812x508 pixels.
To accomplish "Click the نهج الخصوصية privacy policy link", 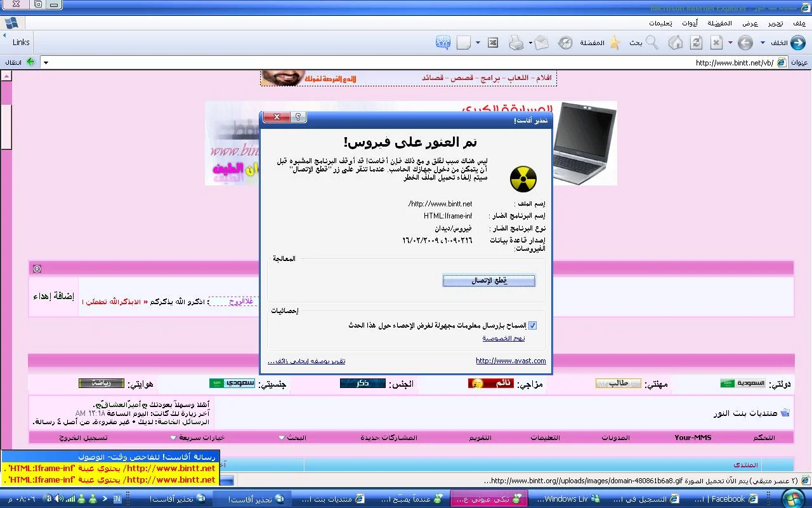I will coord(503,338).
